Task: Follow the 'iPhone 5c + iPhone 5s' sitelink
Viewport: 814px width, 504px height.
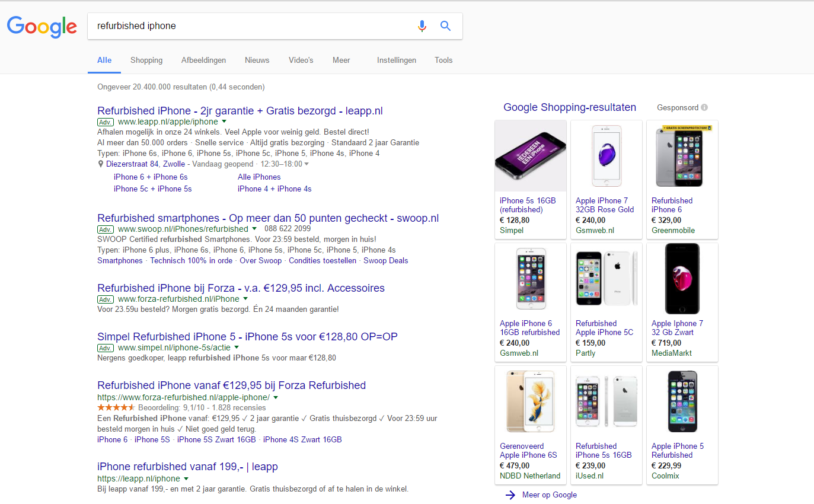Action: 152,189
